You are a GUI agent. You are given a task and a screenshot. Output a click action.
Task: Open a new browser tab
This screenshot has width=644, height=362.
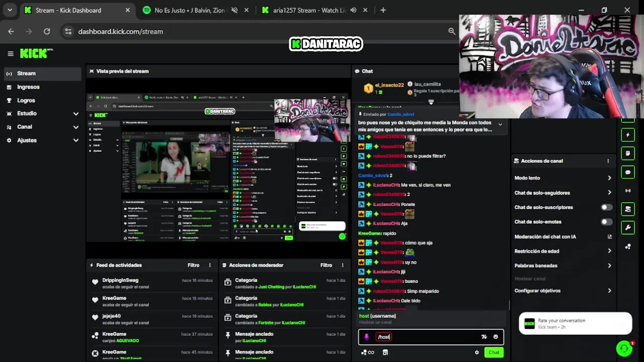tap(383, 10)
